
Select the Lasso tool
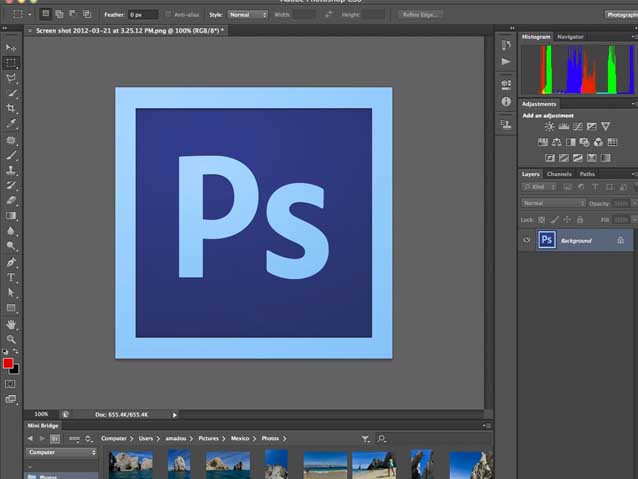tap(11, 78)
